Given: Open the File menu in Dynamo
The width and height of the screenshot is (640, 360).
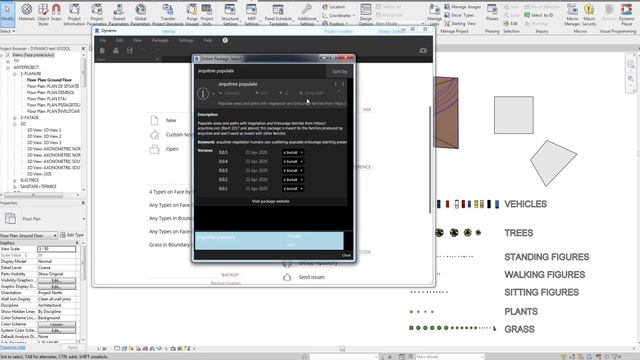Looking at the screenshot, I should pyautogui.click(x=102, y=40).
